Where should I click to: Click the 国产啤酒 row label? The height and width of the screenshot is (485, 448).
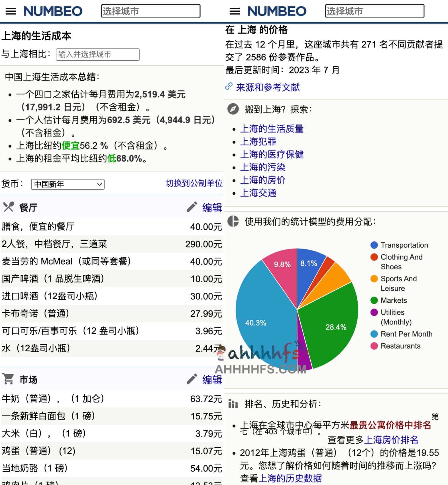[53, 278]
